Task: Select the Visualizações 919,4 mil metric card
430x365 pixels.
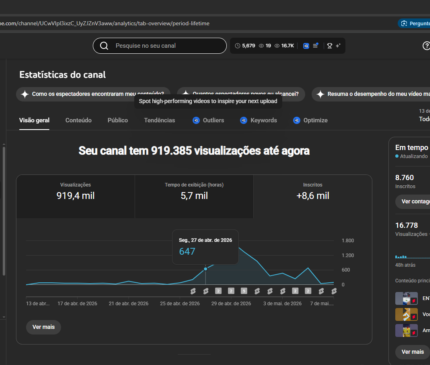Action: coord(76,196)
